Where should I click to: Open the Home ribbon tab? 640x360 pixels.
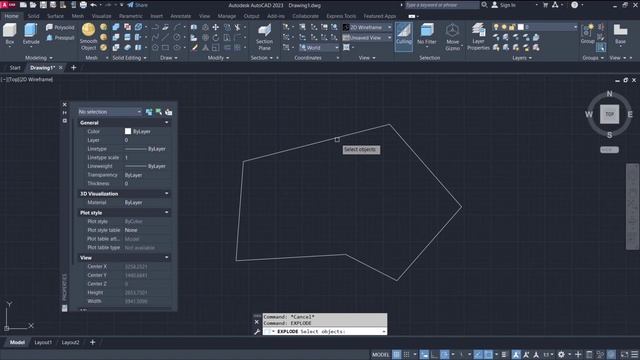click(11, 16)
